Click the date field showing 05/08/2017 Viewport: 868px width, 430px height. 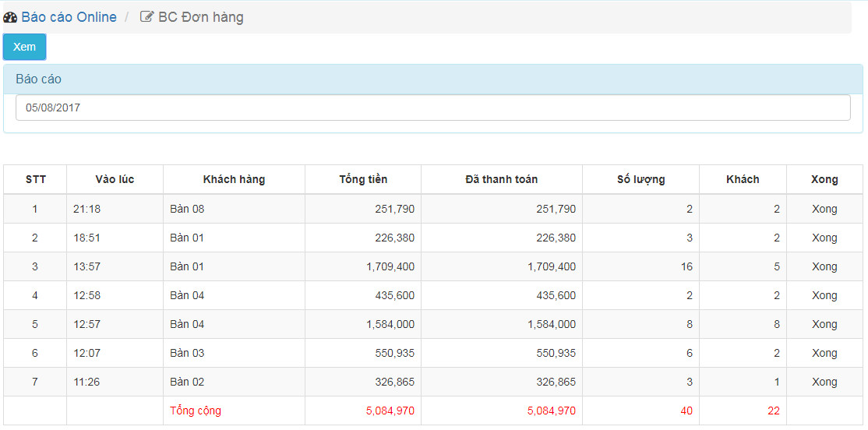tap(433, 108)
